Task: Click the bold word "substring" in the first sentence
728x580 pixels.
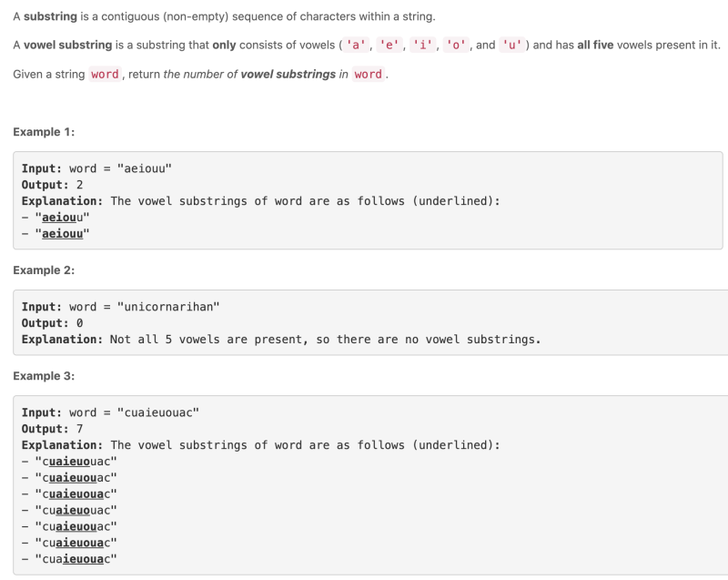Action: pyautogui.click(x=51, y=17)
